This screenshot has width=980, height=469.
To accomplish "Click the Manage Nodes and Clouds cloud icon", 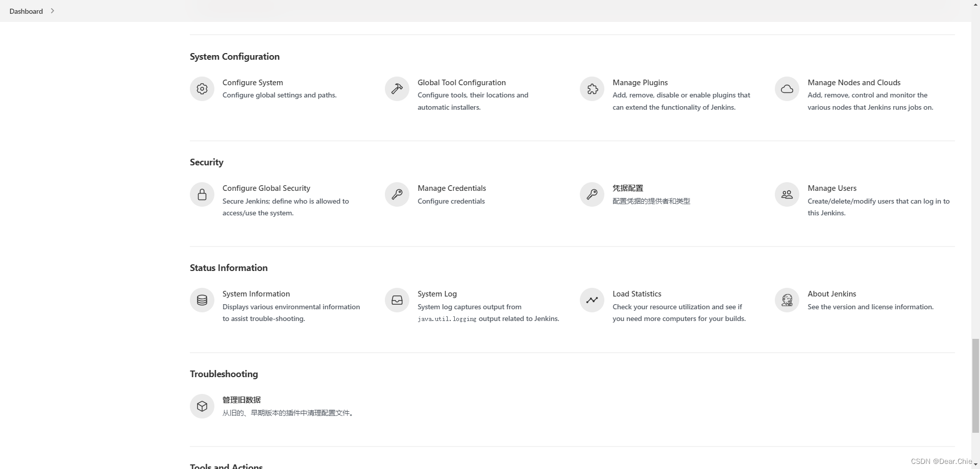I will tap(787, 89).
